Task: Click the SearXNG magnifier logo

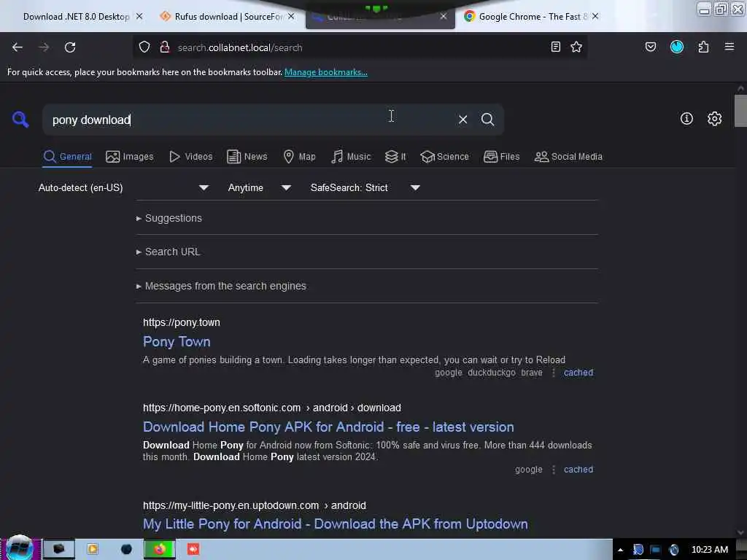Action: click(20, 119)
